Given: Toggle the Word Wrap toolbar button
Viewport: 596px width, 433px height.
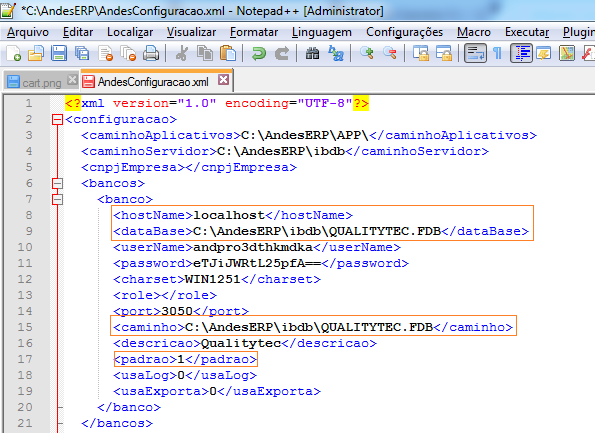Looking at the screenshot, I should click(x=475, y=53).
